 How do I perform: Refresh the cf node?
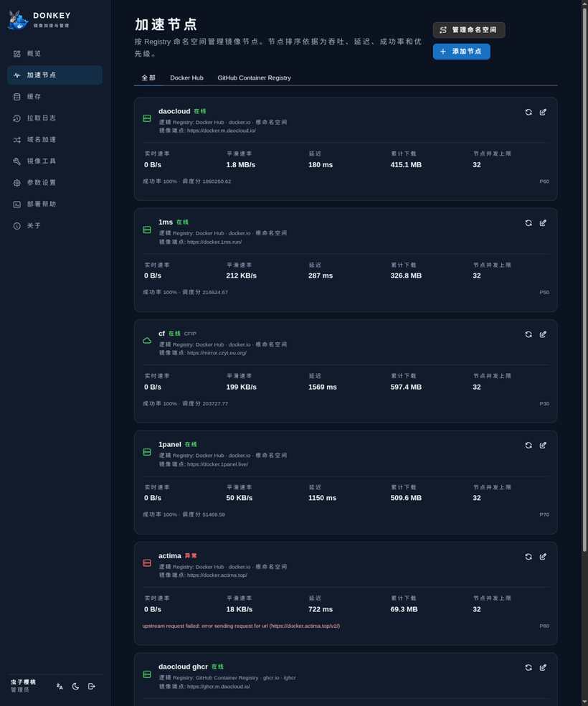[x=528, y=334]
